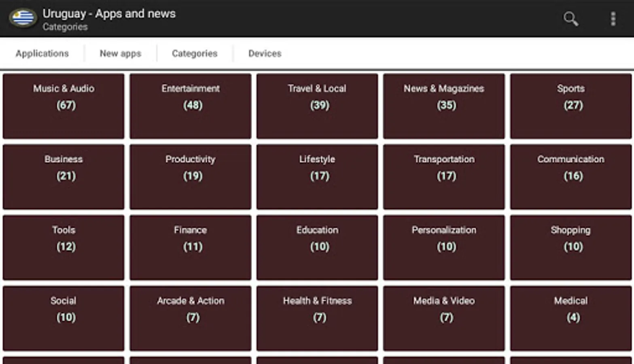Browse the Personalization category
Screen dimensions: 634x364
(444, 248)
